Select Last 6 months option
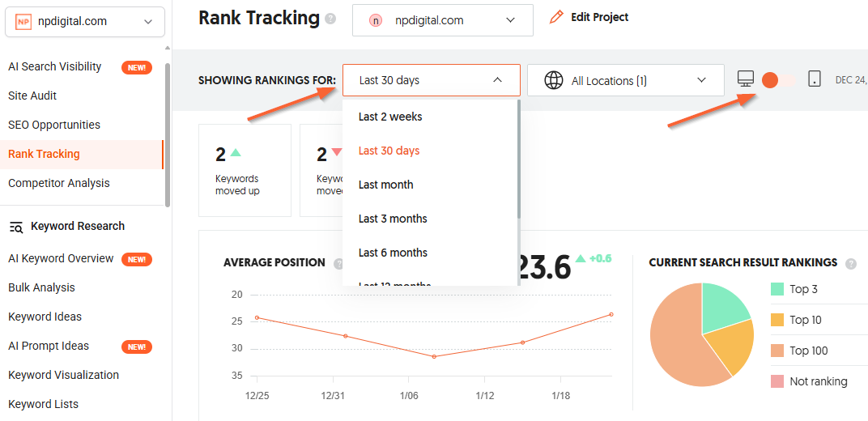The width and height of the screenshot is (868, 421). [393, 253]
